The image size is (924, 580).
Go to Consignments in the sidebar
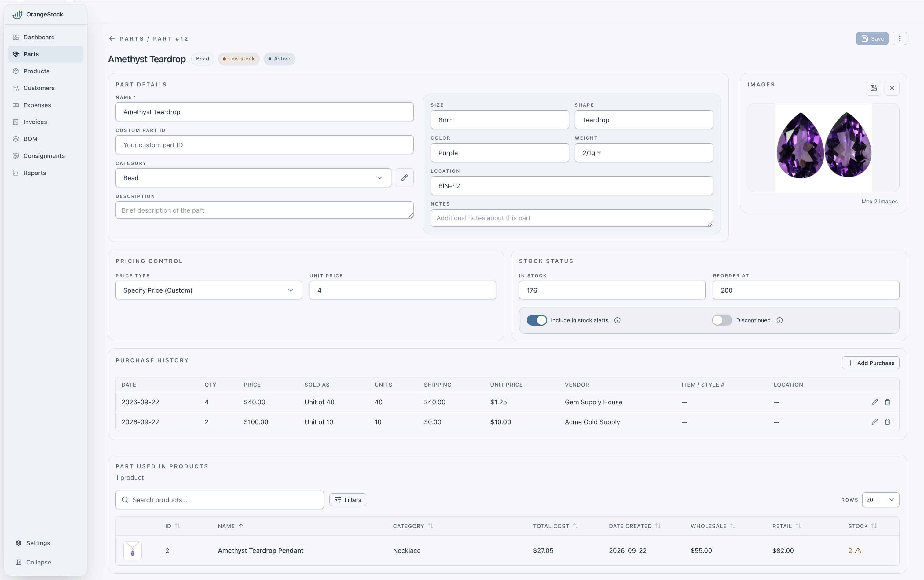[44, 156]
